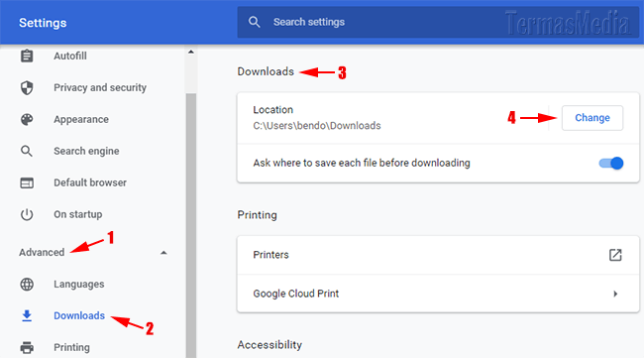Open Search engine settings
Screen dimensions: 644x358
tap(86, 151)
